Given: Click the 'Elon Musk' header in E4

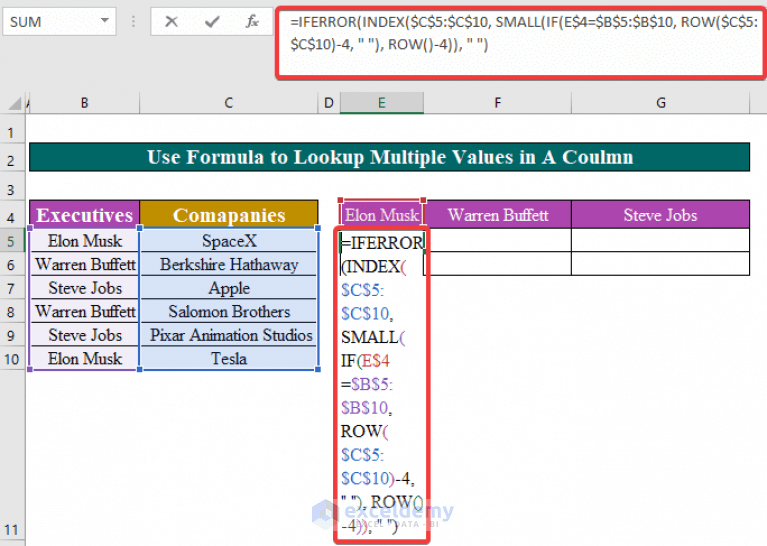Looking at the screenshot, I should coord(382,214).
